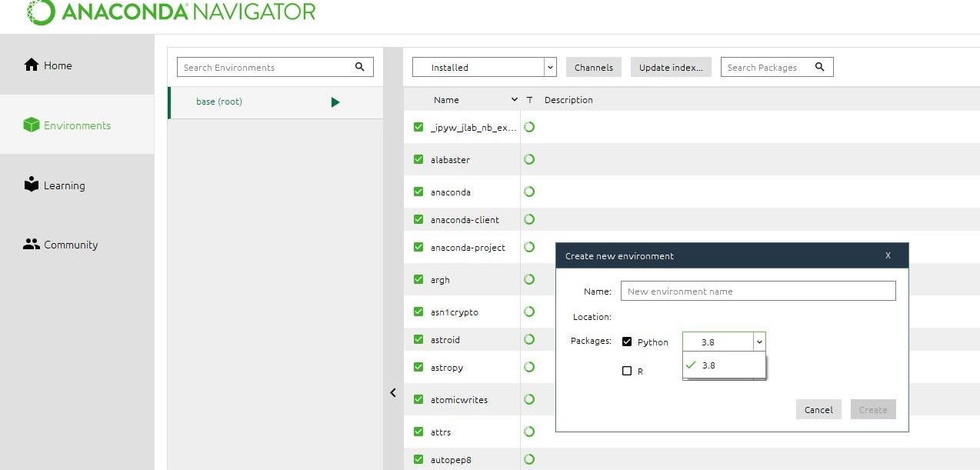
Task: Click the astropy type circle icon
Action: (529, 367)
